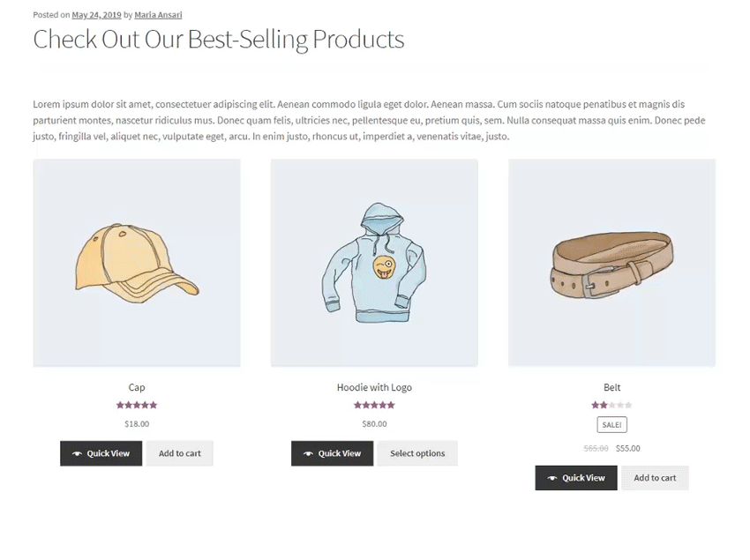Screen dimensions: 750x560
Task: Open the Cap product image
Action: coord(137,263)
